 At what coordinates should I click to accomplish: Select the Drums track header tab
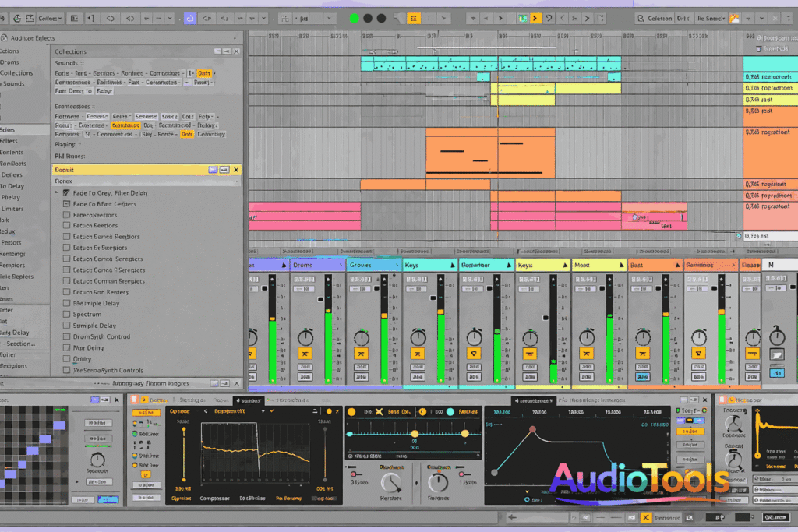tap(305, 263)
